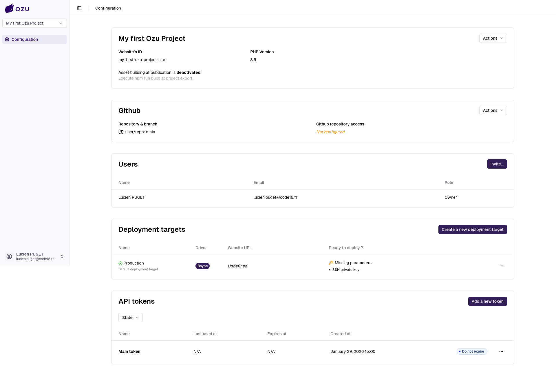Viewport: 556px width, 392px height.
Task: Click the orange wrench missing parameters icon
Action: tap(331, 263)
